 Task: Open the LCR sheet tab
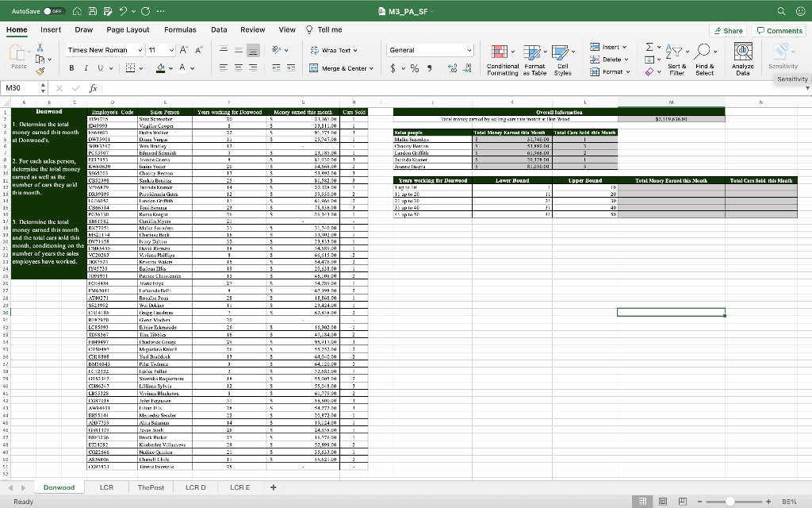[x=106, y=487]
